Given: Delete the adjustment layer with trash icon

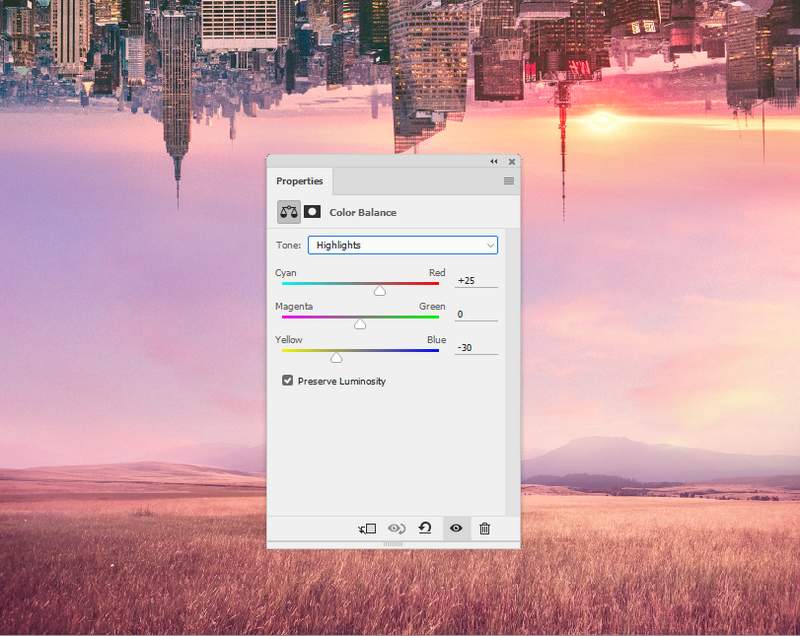Looking at the screenshot, I should click(484, 528).
